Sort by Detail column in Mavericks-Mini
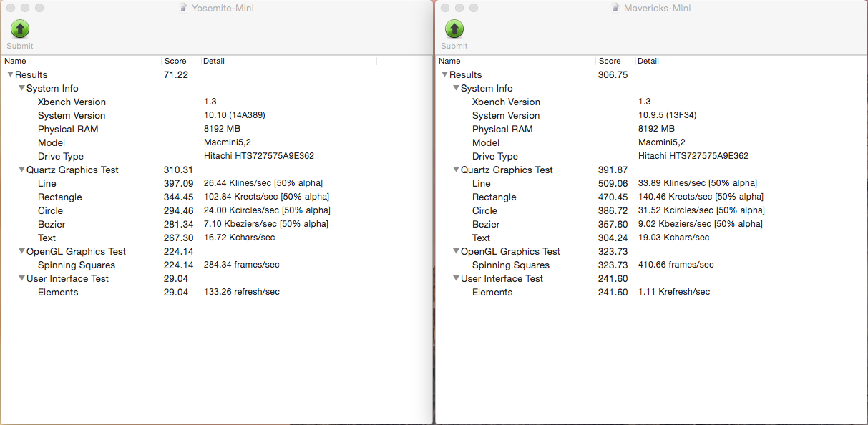Image resolution: width=868 pixels, height=425 pixels. pyautogui.click(x=723, y=61)
